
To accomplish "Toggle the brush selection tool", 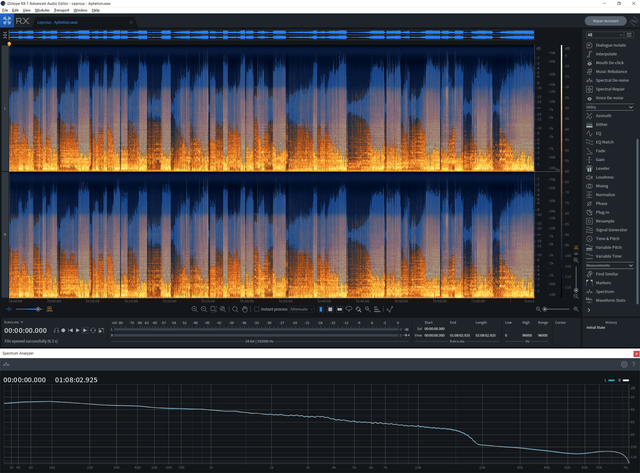I will point(358,309).
